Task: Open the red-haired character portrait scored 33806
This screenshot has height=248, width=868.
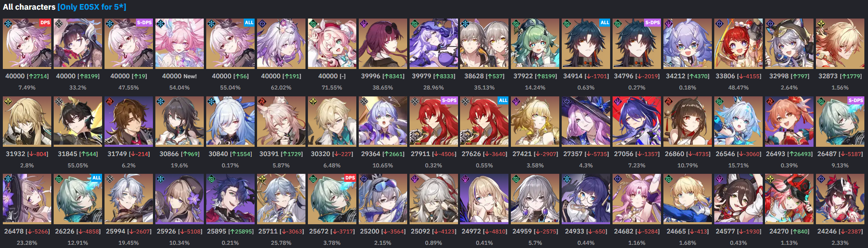Action: click(x=738, y=43)
